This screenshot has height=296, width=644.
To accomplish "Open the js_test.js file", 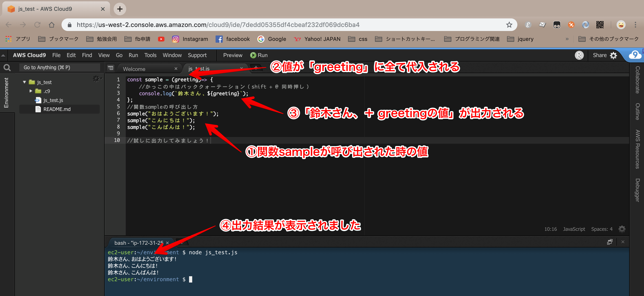I will pos(54,100).
